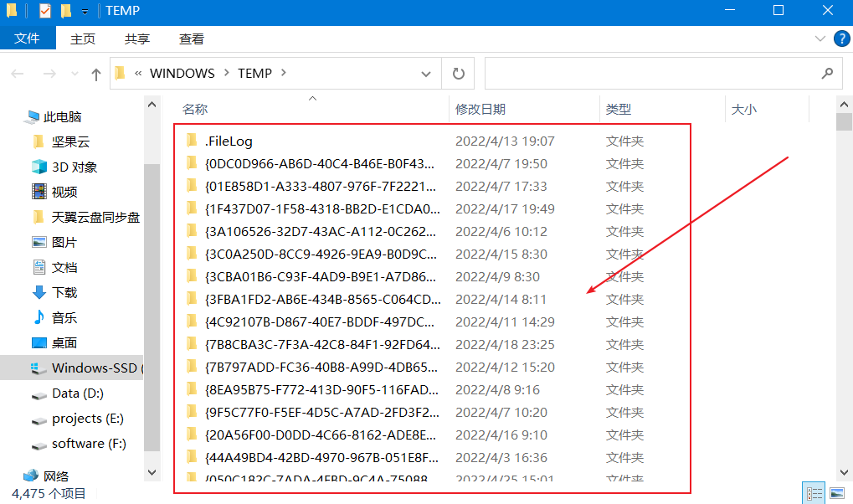Go forward with the right arrow

click(x=49, y=74)
